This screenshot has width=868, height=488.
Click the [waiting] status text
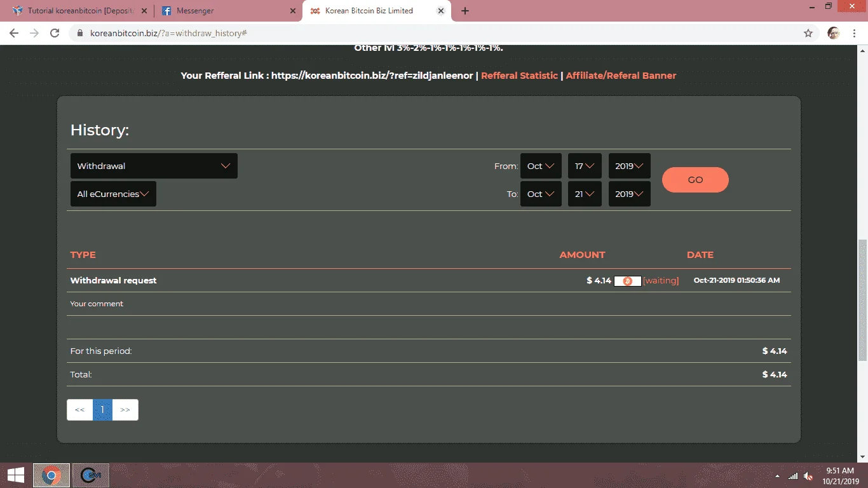661,280
